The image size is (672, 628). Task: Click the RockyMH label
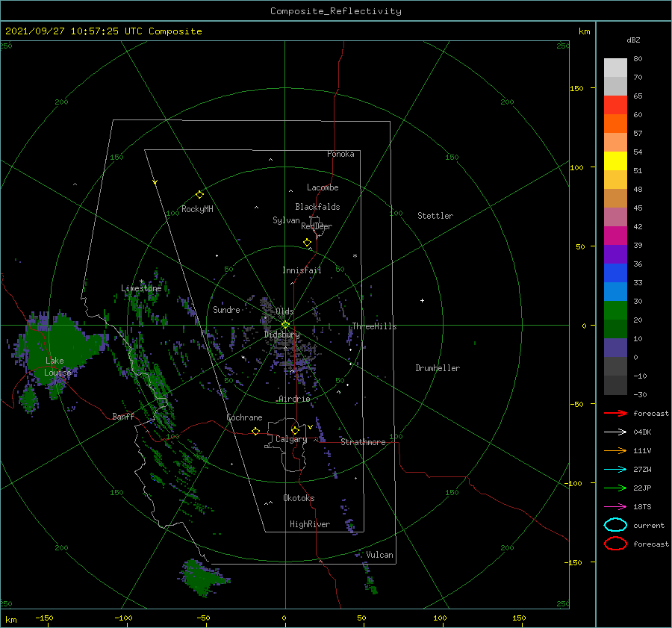[x=197, y=209]
